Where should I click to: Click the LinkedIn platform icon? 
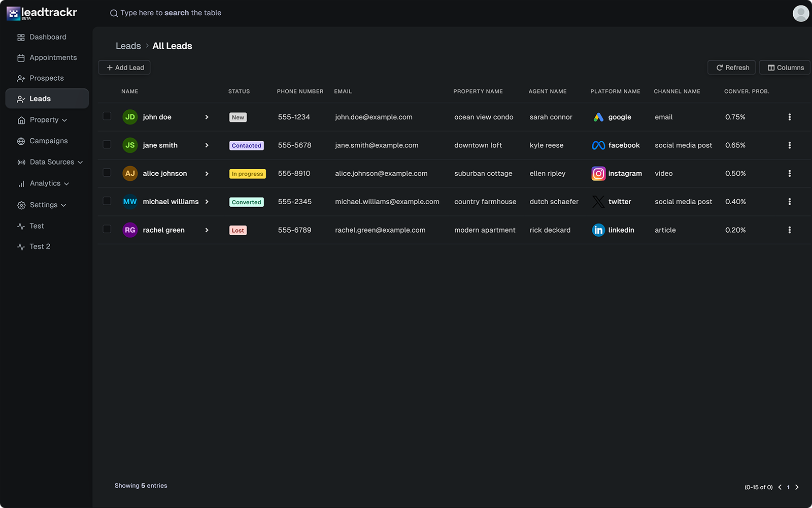point(598,230)
